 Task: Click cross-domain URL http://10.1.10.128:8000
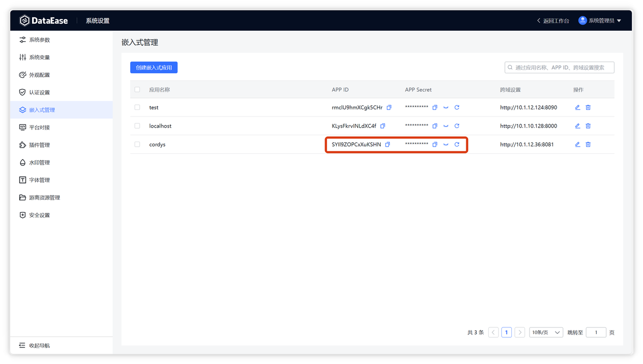tap(528, 126)
